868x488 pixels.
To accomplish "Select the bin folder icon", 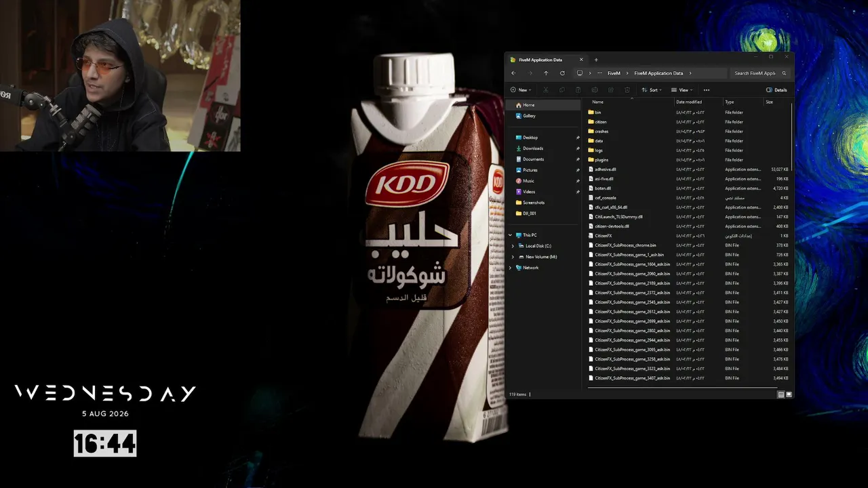I will [591, 113].
